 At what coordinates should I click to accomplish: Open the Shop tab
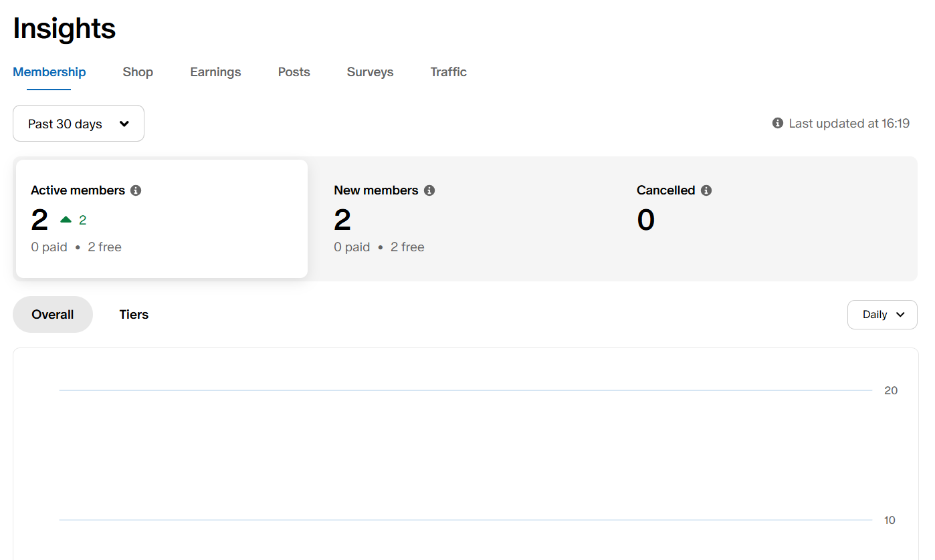coord(138,72)
